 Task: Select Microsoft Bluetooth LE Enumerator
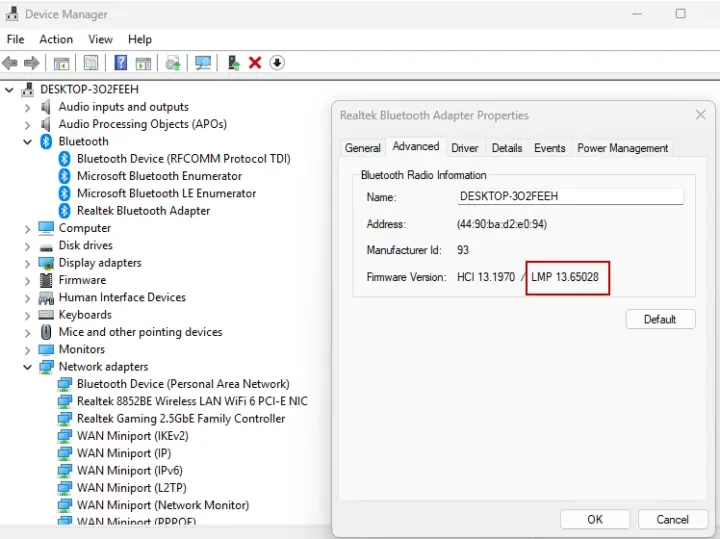[x=166, y=193]
